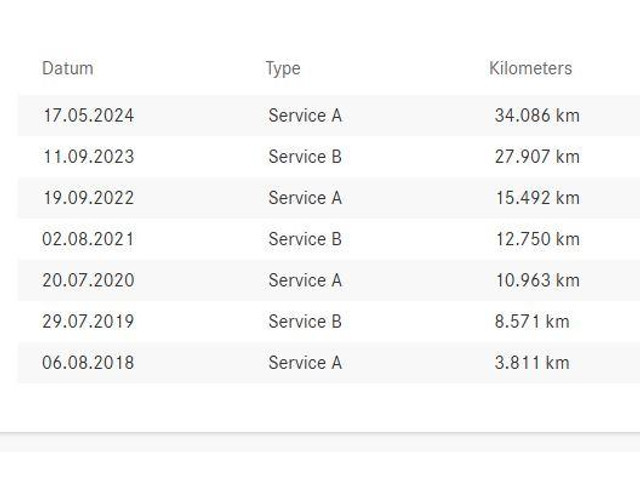Viewport: 640px width, 480px height.
Task: Select the 17.05.2024 date cell
Action: (x=88, y=116)
